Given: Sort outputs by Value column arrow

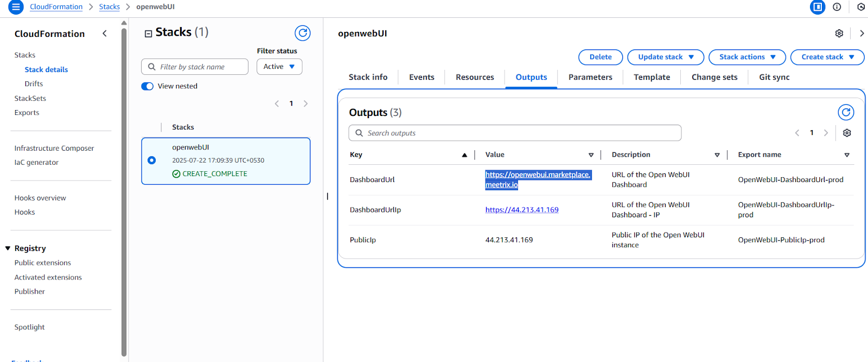Looking at the screenshot, I should pyautogui.click(x=591, y=155).
